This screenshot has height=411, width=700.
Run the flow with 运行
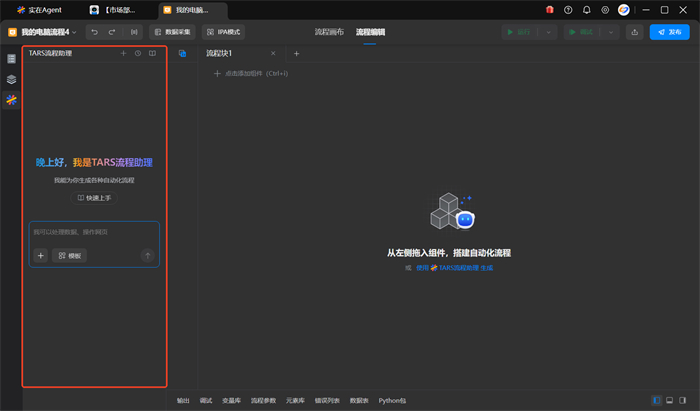click(x=519, y=32)
